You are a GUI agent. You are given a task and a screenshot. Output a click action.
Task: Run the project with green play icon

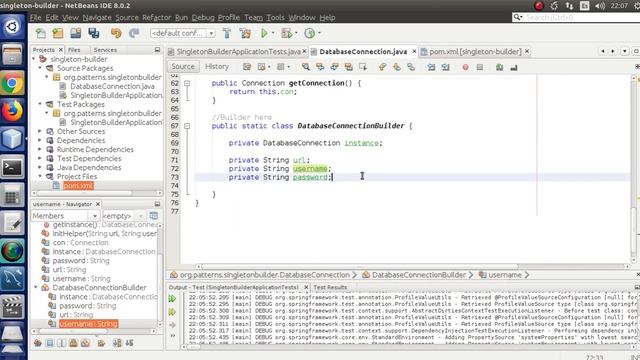pos(264,33)
